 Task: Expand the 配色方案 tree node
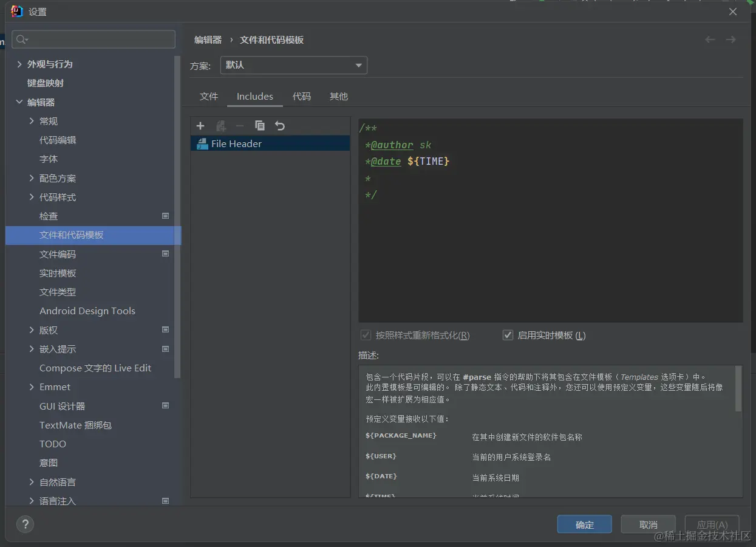(32, 178)
